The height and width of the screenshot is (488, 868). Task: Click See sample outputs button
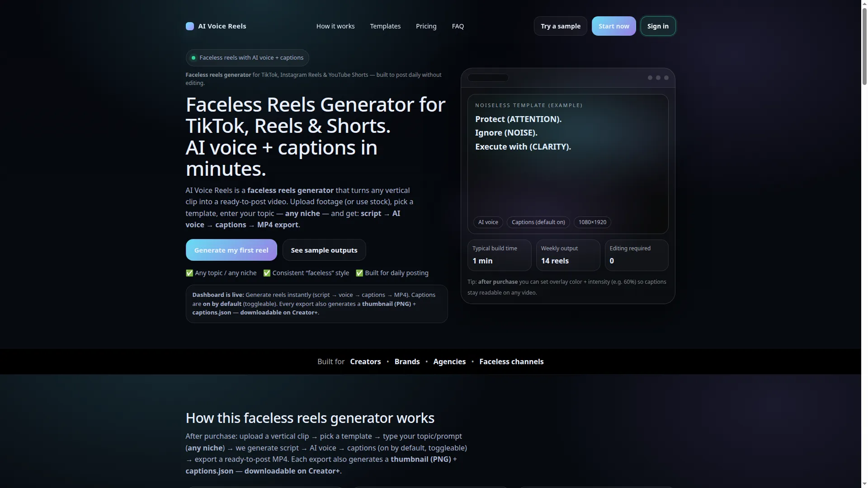click(x=324, y=250)
